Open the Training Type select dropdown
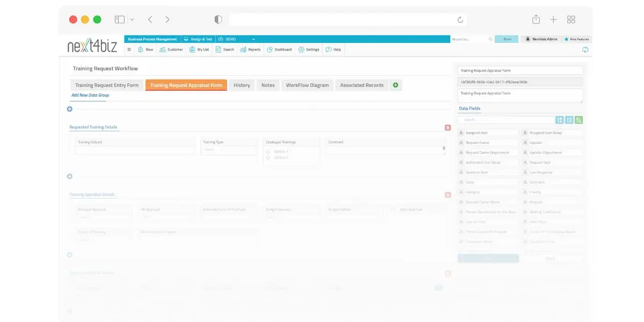The height and width of the screenshot is (322, 644). pyautogui.click(x=229, y=150)
